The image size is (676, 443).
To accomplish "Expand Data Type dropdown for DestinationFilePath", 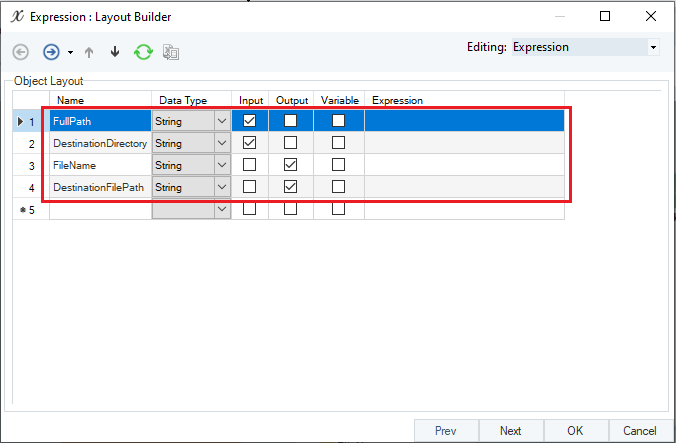I will [222, 187].
